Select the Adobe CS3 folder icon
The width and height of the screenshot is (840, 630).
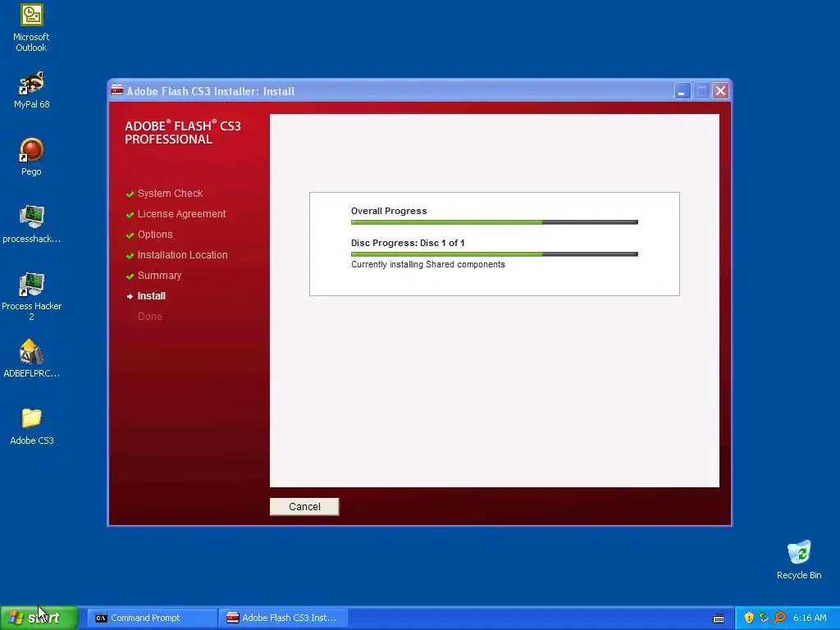(x=32, y=427)
